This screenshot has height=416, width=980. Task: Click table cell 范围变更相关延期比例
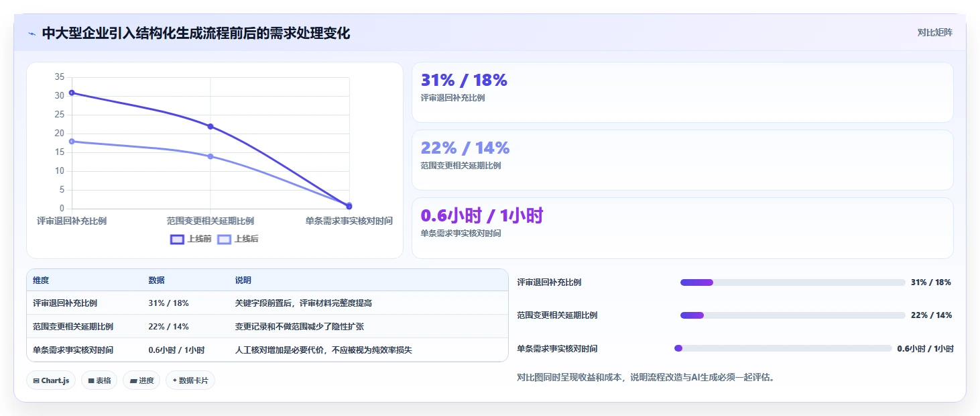click(x=73, y=327)
